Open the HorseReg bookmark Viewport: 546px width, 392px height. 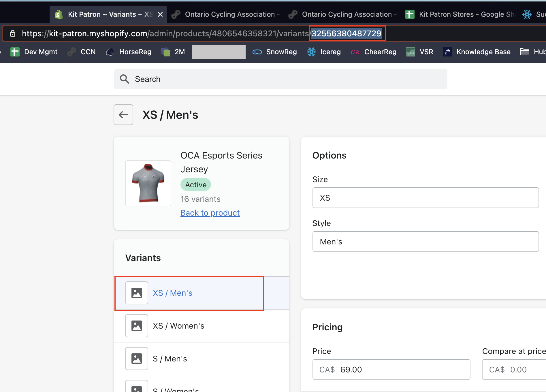pos(129,52)
